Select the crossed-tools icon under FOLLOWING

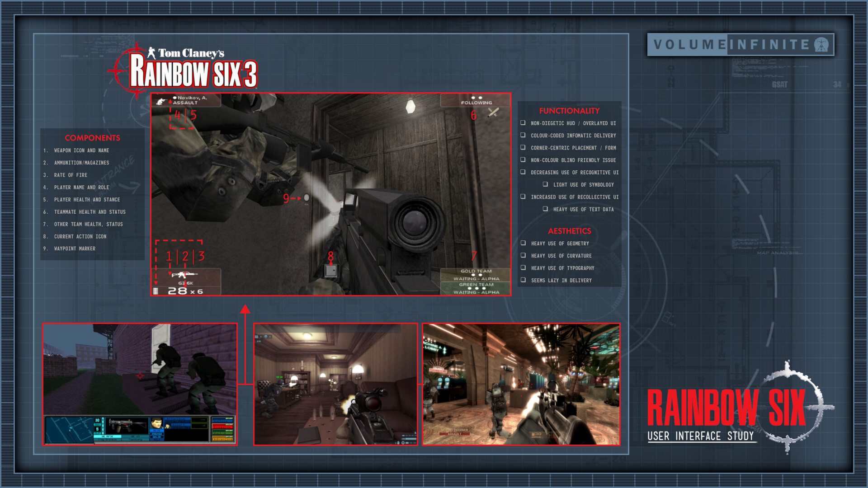(493, 113)
